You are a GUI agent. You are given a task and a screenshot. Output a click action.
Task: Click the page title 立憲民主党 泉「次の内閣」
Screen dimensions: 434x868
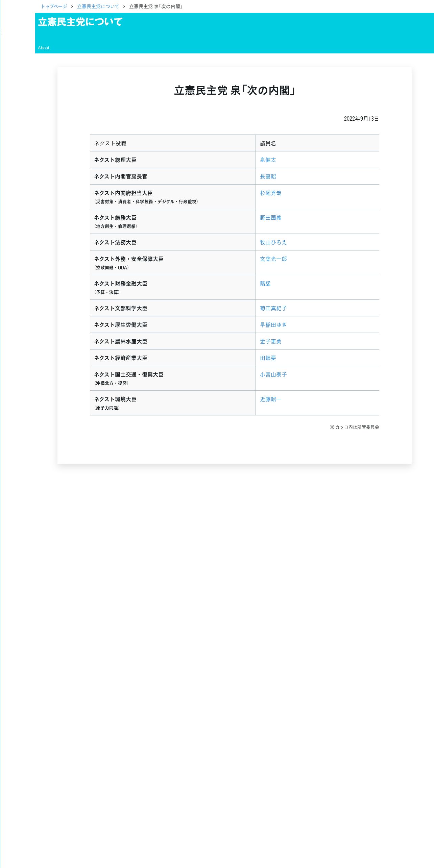(235, 91)
